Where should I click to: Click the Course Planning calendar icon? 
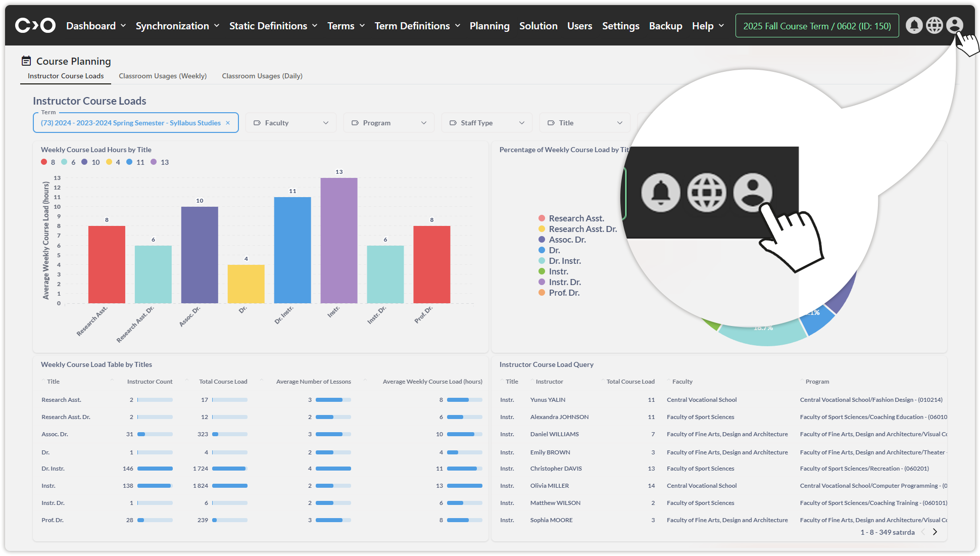(x=26, y=61)
